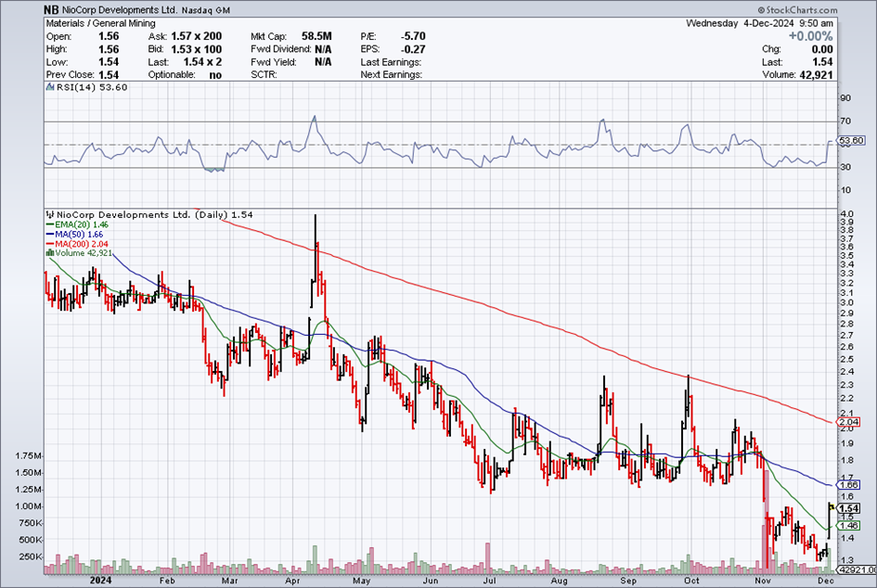Click the Next Earnings label

click(x=392, y=75)
